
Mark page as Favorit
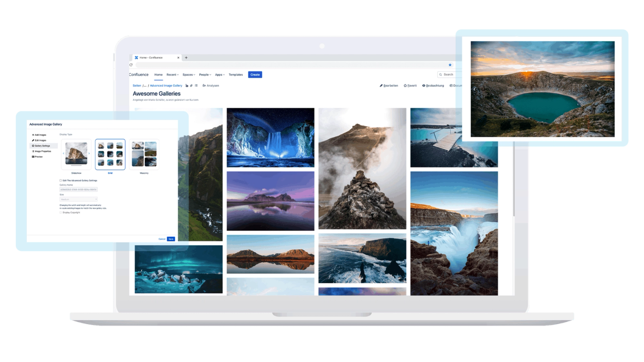pos(410,86)
